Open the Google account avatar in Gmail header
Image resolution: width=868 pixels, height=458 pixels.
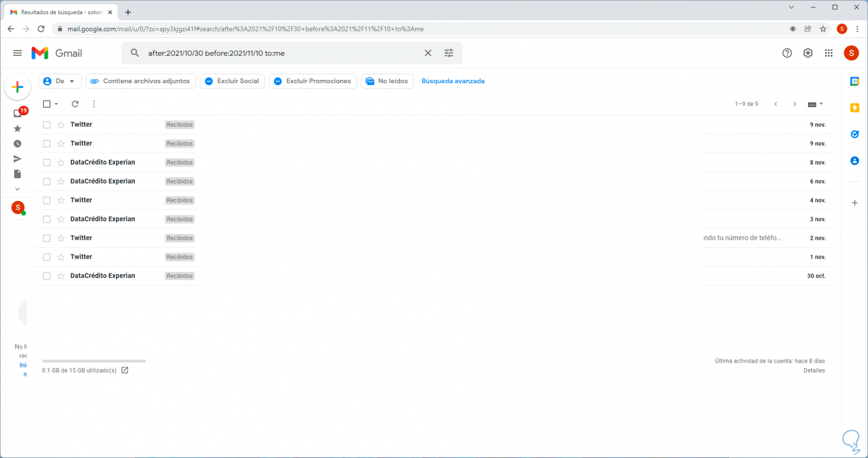[851, 53]
